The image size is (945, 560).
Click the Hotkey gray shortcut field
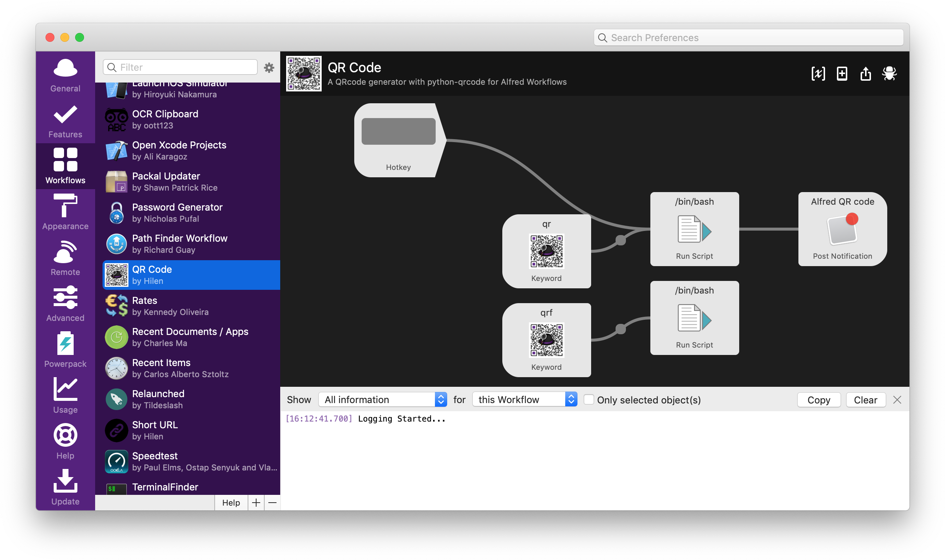click(398, 131)
